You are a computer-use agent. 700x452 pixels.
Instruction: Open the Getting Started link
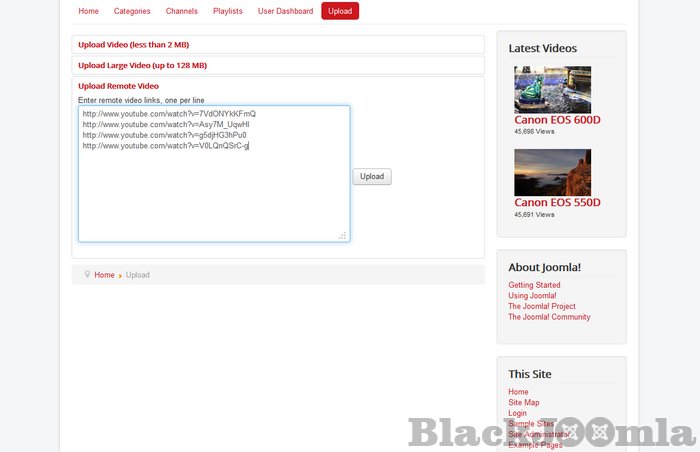[x=534, y=285]
